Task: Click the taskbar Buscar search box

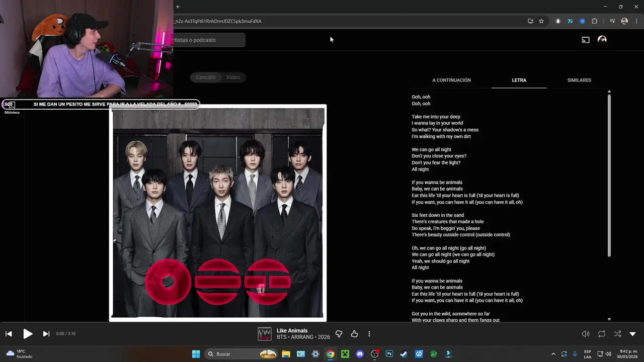Action: point(242,354)
